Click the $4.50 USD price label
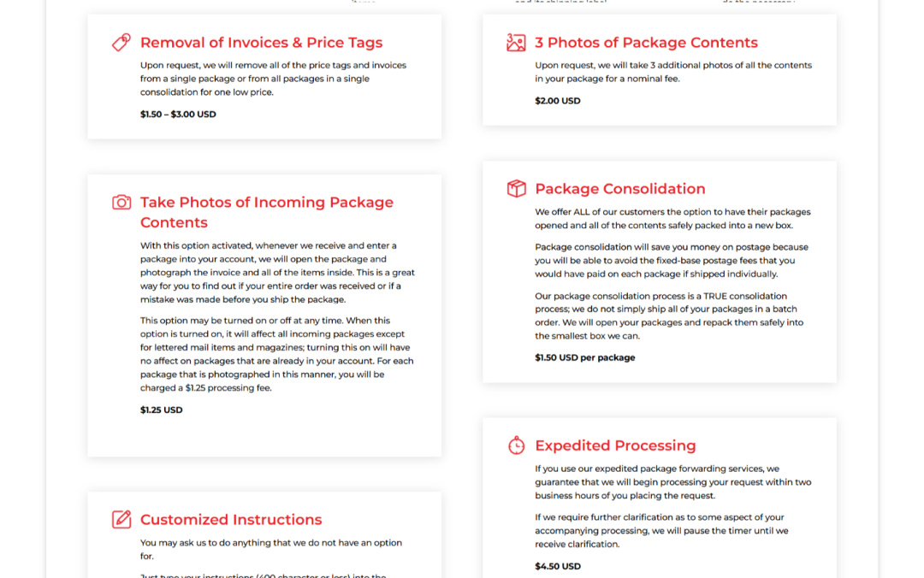This screenshot has height=578, width=924. coord(558,566)
